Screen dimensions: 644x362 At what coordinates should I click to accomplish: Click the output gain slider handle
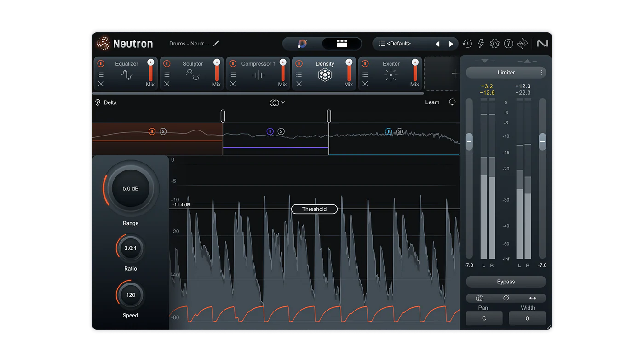pyautogui.click(x=543, y=141)
